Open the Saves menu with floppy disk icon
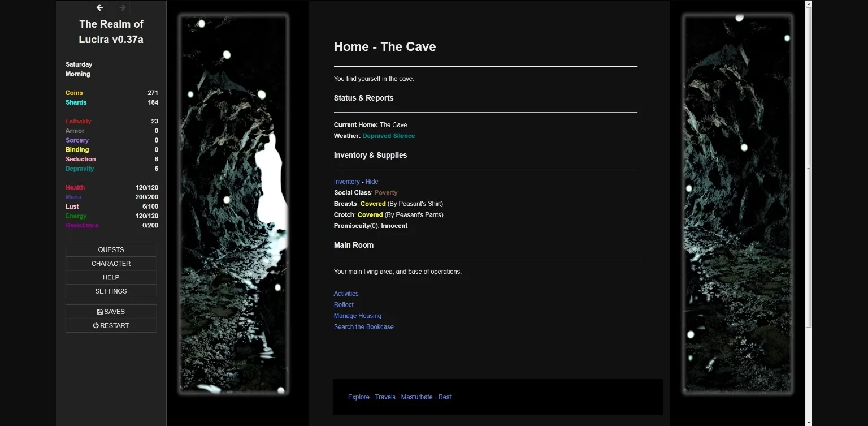The height and width of the screenshot is (426, 868). [x=111, y=312]
